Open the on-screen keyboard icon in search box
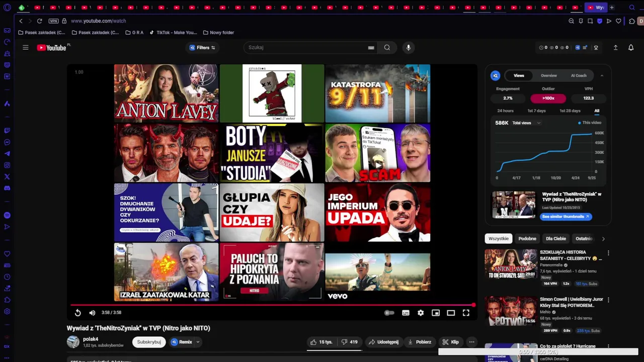Image resolution: width=644 pixels, height=362 pixels. click(371, 48)
